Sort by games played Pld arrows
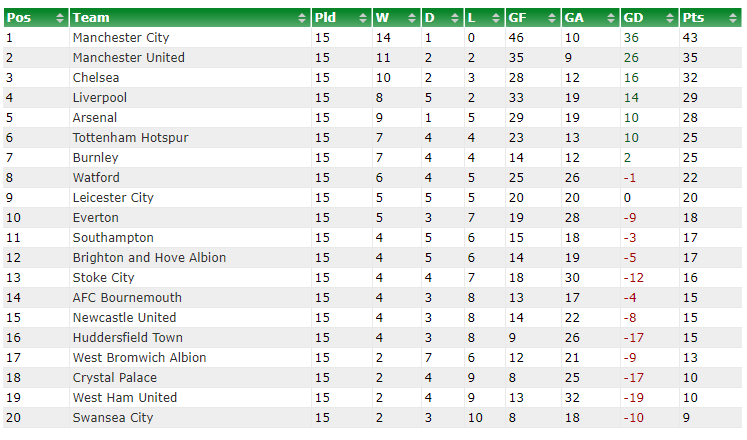747x440 pixels. 363,18
